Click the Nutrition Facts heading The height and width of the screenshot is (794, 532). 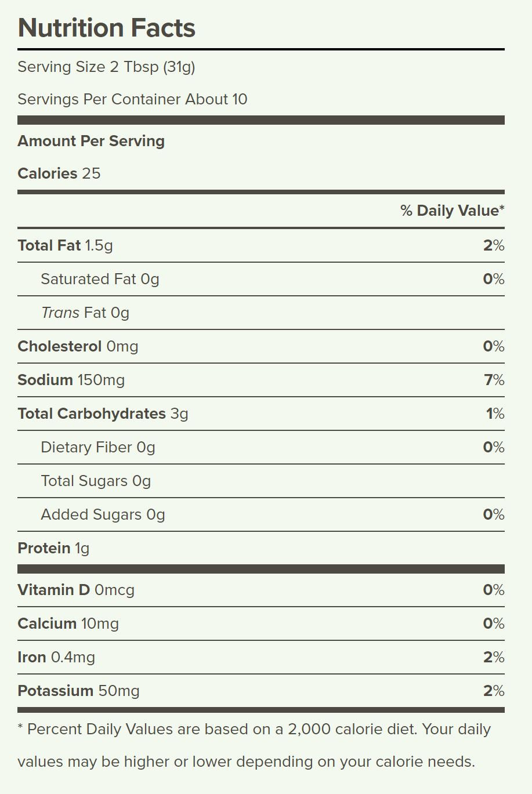(107, 28)
